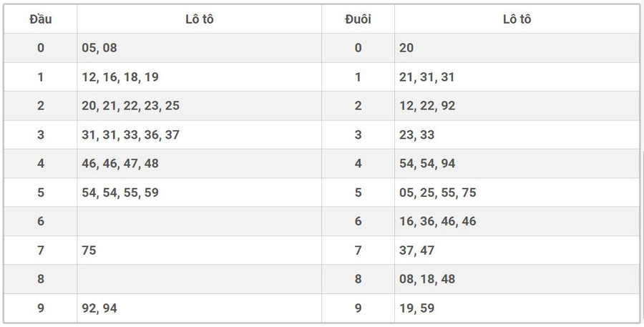Viewport: 644px width, 327px height.
Task: Click the cell containing 05, 08
Action: [x=99, y=48]
